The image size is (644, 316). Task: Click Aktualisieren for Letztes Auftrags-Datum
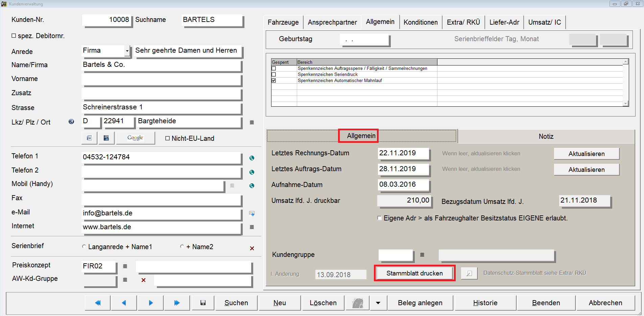[x=587, y=169]
